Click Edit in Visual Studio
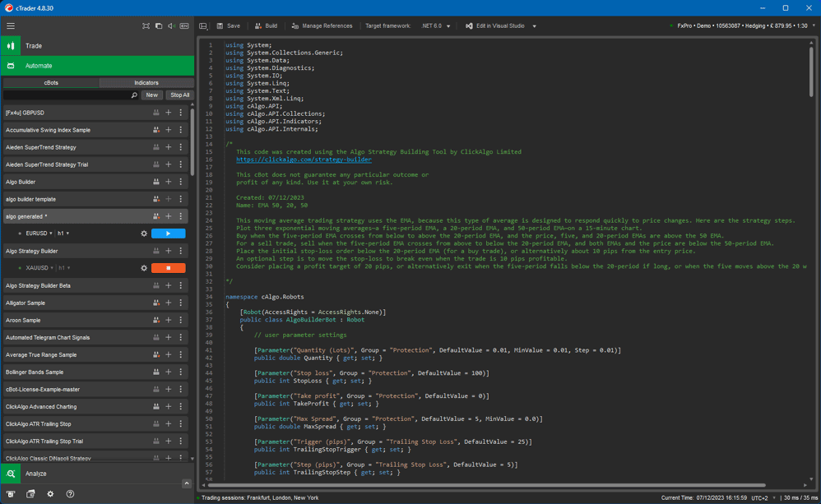 pyautogui.click(x=494, y=25)
